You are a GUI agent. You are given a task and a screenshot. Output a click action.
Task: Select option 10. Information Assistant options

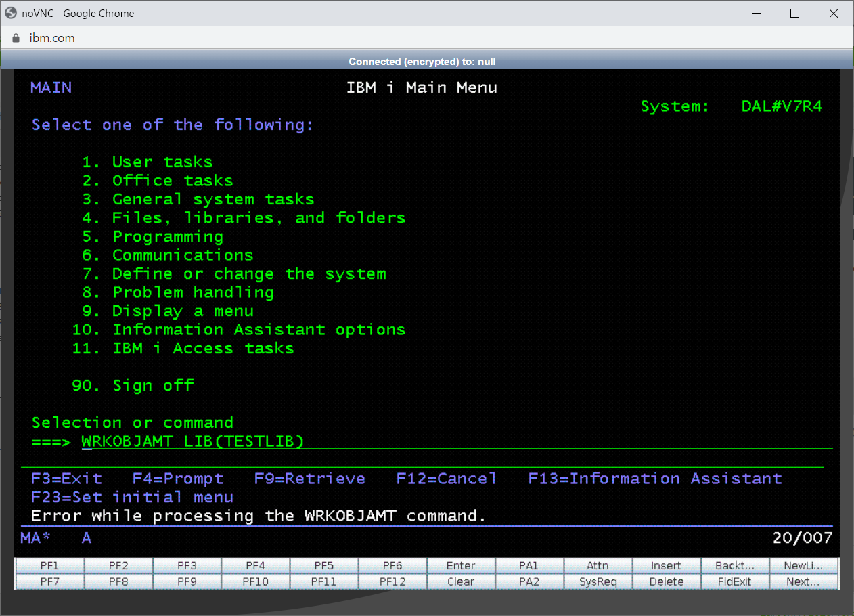pos(239,330)
